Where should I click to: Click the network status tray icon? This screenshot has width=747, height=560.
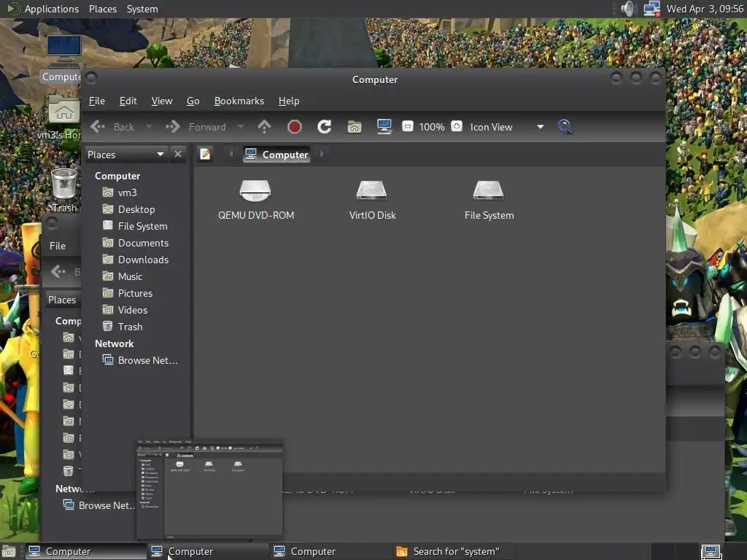[x=651, y=9]
